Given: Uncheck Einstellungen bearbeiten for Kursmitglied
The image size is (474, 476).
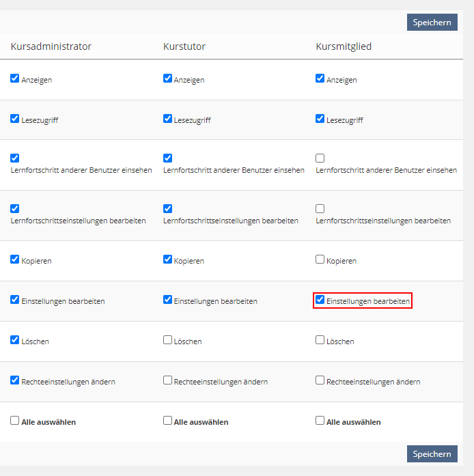Looking at the screenshot, I should [x=320, y=300].
